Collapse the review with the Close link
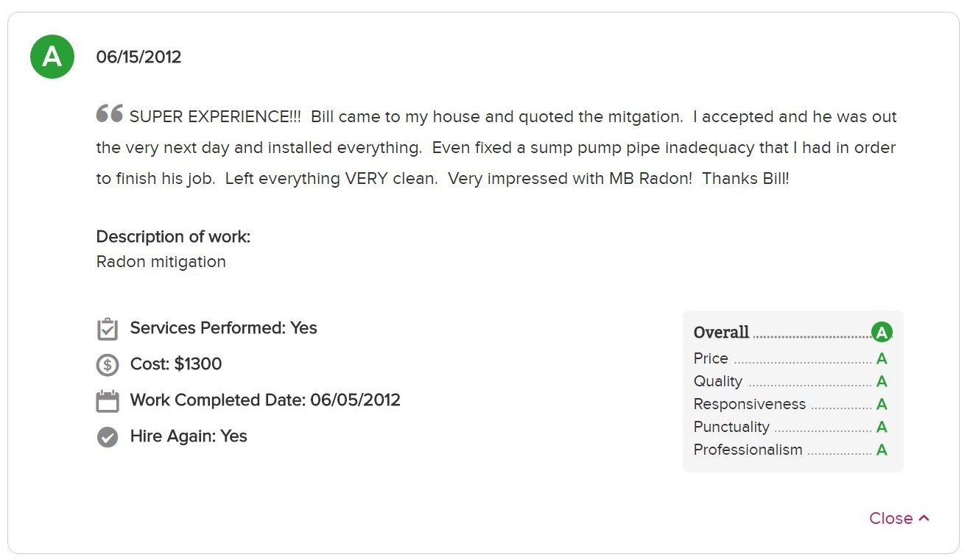This screenshot has width=970, height=560. (x=899, y=518)
